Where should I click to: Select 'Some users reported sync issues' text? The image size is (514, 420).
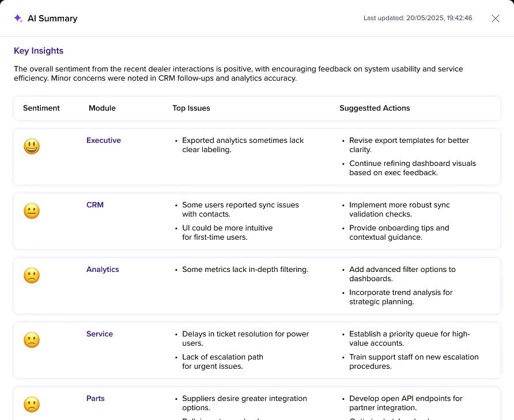coord(241,210)
